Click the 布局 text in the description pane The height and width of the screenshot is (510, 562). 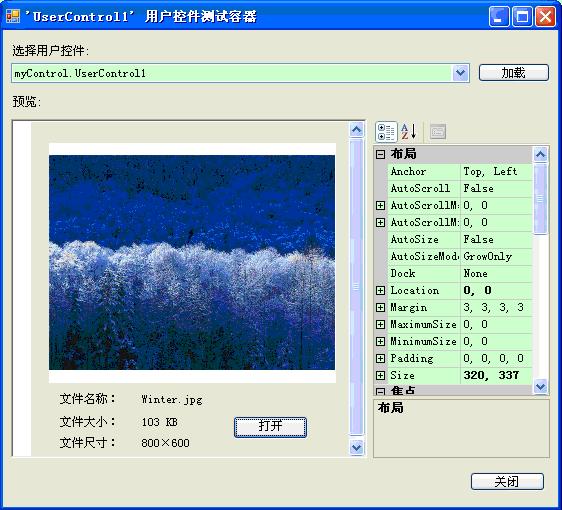click(x=390, y=407)
